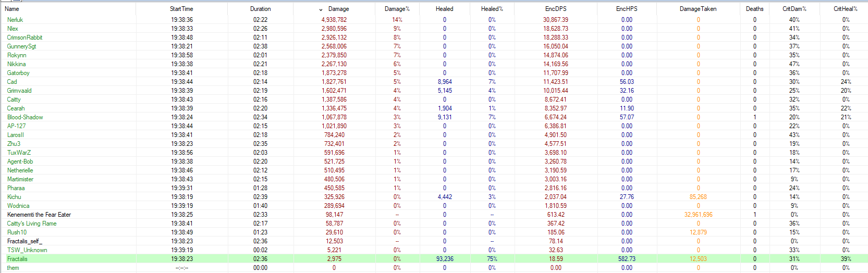Image resolution: width=868 pixels, height=273 pixels.
Task: Click the Damage sort descending arrow
Action: coord(321,9)
